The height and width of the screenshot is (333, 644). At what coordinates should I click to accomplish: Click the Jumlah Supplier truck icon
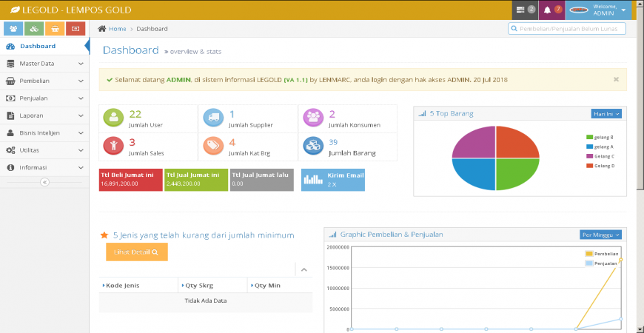pos(213,118)
